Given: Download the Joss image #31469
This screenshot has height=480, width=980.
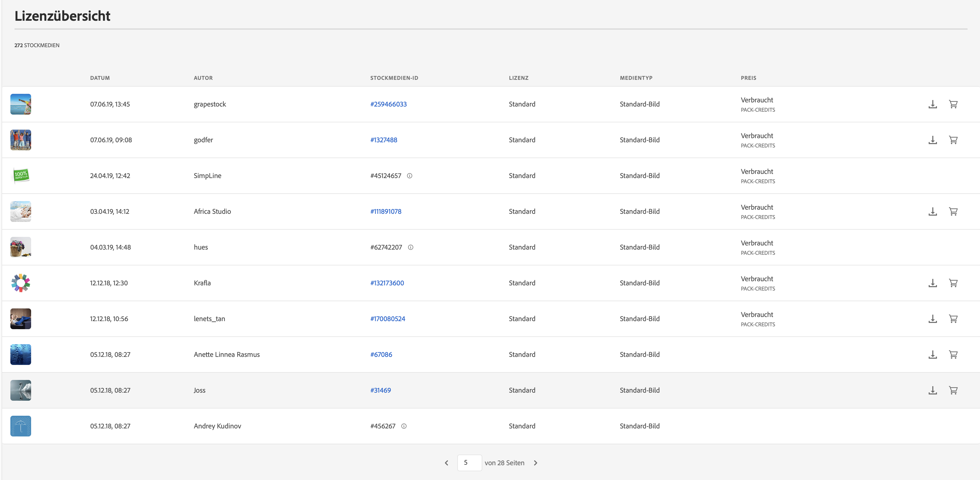Looking at the screenshot, I should [933, 390].
